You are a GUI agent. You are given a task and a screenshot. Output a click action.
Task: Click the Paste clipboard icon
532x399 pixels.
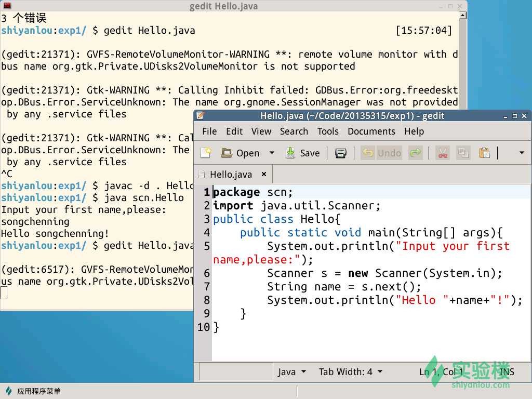click(484, 153)
